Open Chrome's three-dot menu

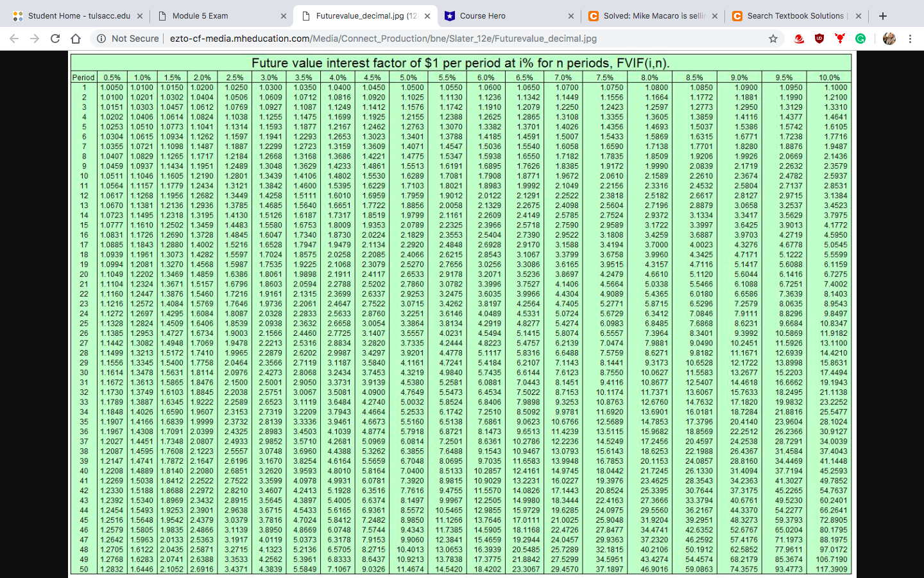point(911,39)
